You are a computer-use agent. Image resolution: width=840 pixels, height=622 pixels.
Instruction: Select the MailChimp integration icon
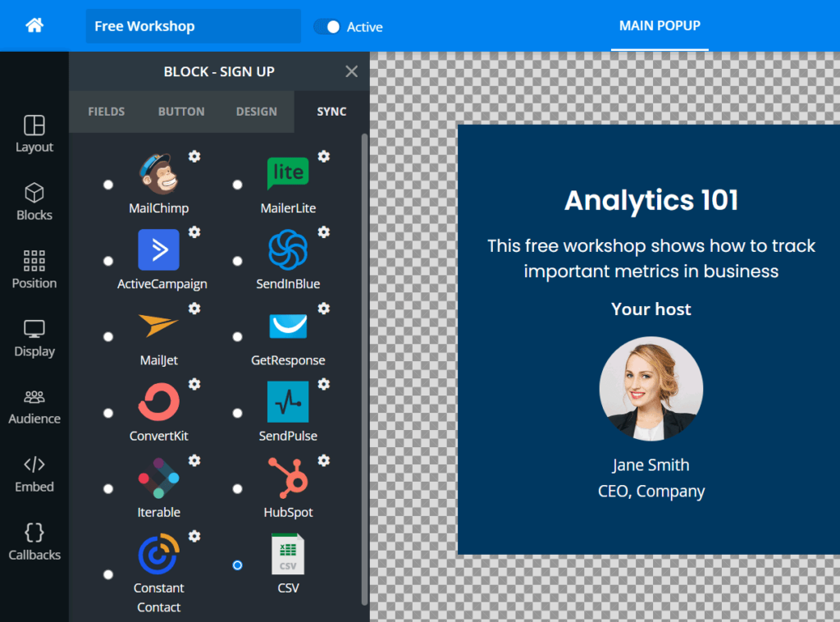pyautogui.click(x=158, y=172)
